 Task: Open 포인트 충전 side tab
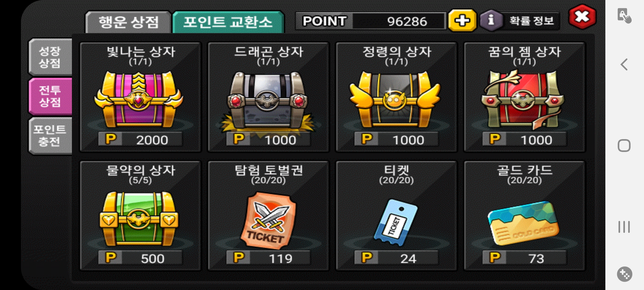click(50, 136)
